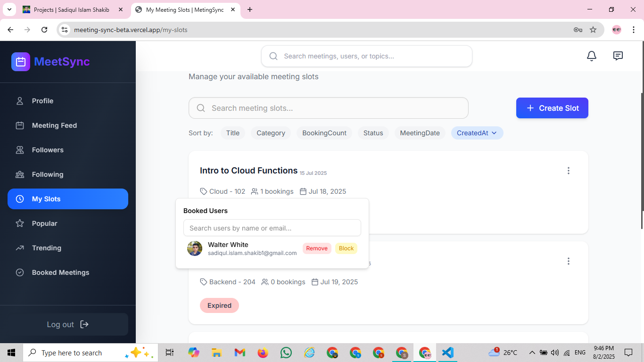This screenshot has height=362, width=644.
Task: View Booked Meetings from the sidebar
Action: point(60,272)
